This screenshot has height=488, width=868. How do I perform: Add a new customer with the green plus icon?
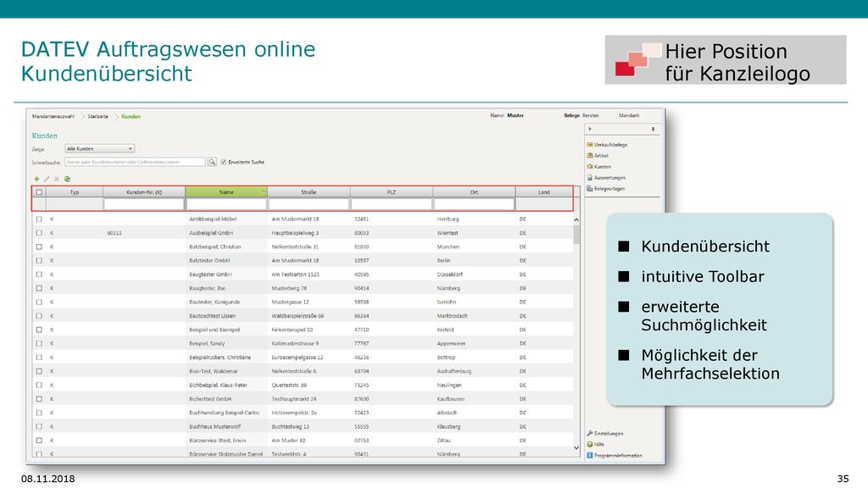[36, 179]
